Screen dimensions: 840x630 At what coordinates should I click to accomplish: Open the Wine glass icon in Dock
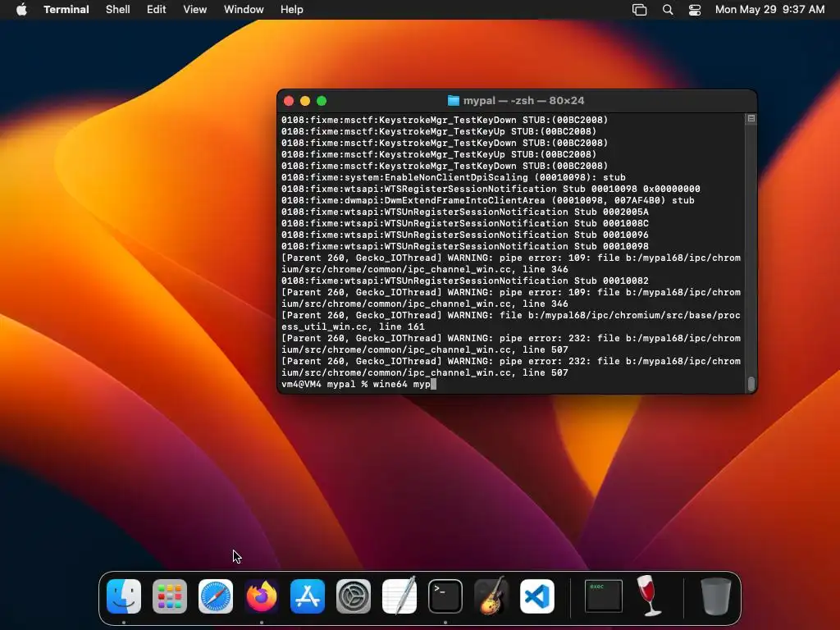(x=649, y=596)
